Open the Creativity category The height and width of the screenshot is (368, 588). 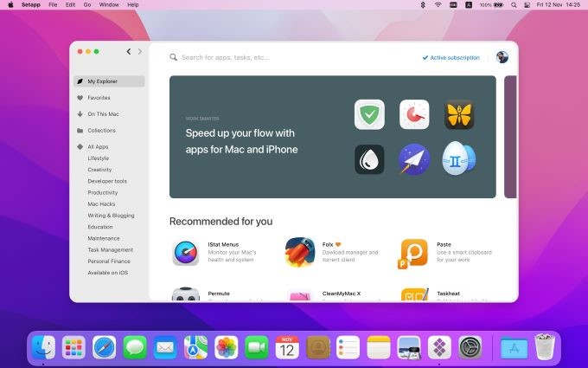[x=99, y=170]
